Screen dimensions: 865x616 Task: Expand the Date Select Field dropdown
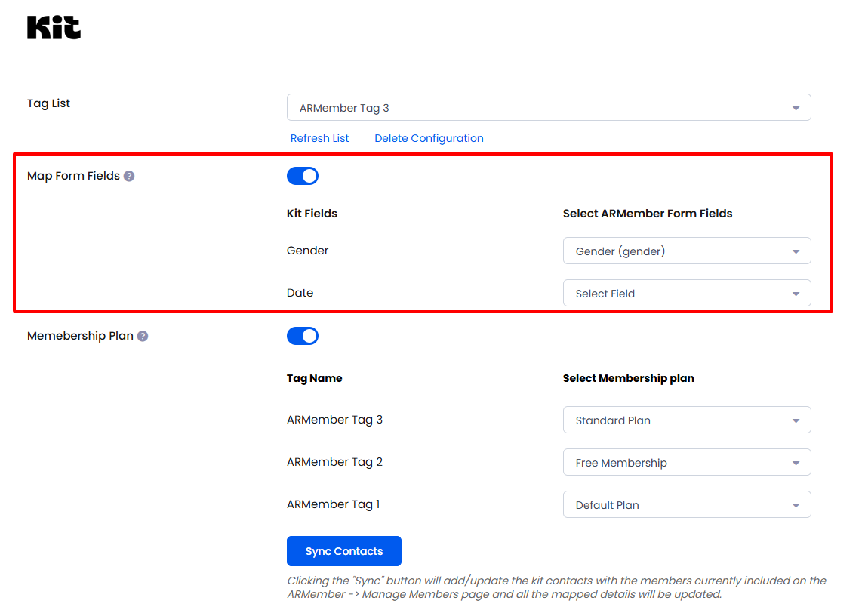(687, 293)
